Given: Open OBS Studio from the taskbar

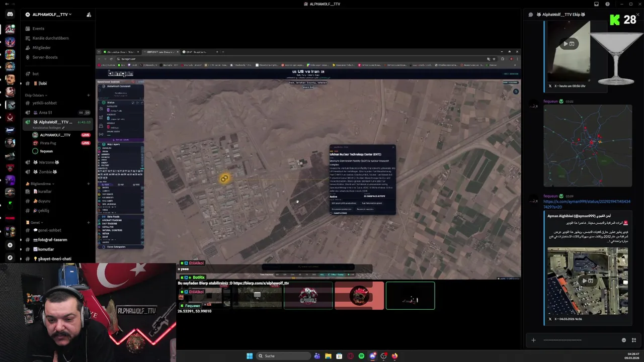Looking at the screenshot, I should click(383, 356).
